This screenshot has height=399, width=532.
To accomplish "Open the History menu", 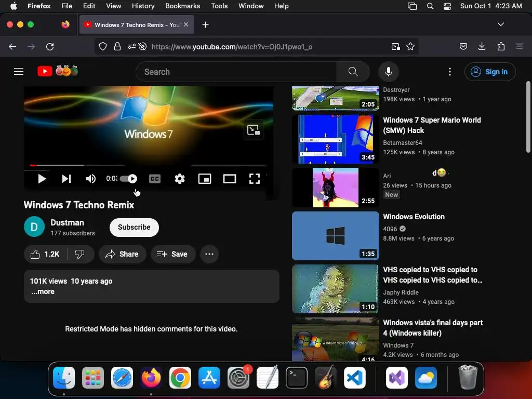I will click(143, 6).
